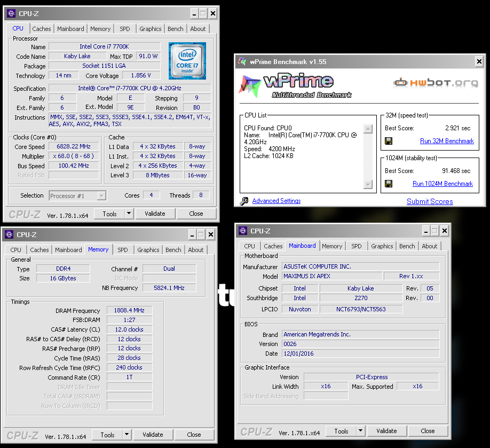Viewport: 490px width, 448px height.
Task: Click the CPU List scrollbar up arrow
Action: 368,129
